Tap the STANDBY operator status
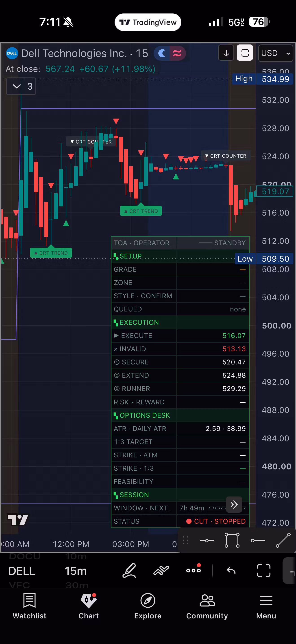Screen dimensions: 296x644 coord(230,243)
